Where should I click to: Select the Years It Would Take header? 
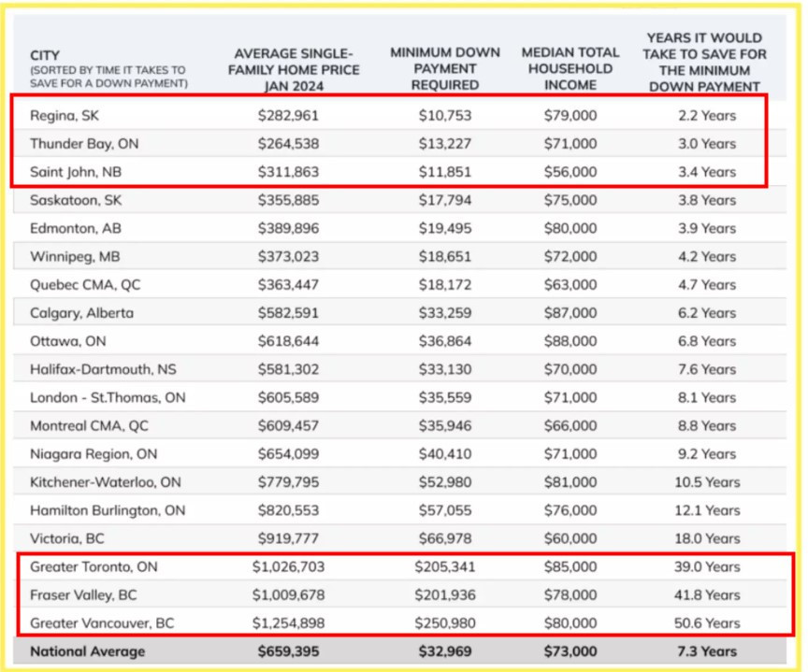point(706,62)
